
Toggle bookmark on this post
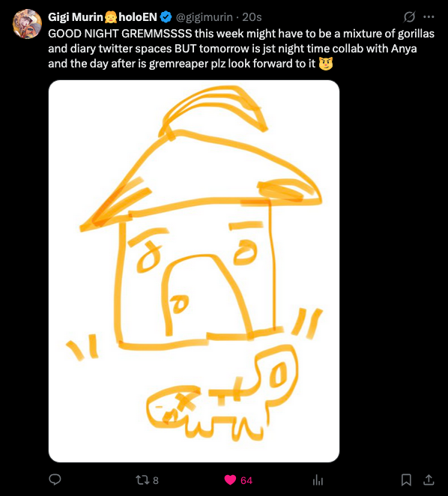coord(406,480)
